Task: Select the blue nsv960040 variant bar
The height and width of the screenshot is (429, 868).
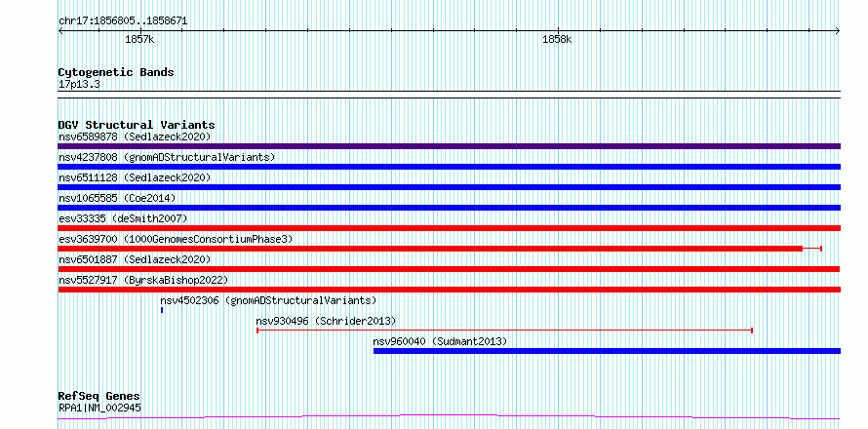Action: (607, 351)
